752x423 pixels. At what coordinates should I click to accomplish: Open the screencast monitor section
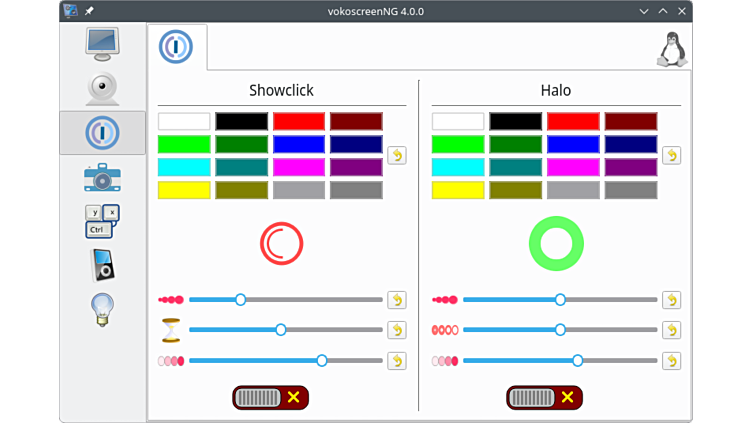pos(102,45)
